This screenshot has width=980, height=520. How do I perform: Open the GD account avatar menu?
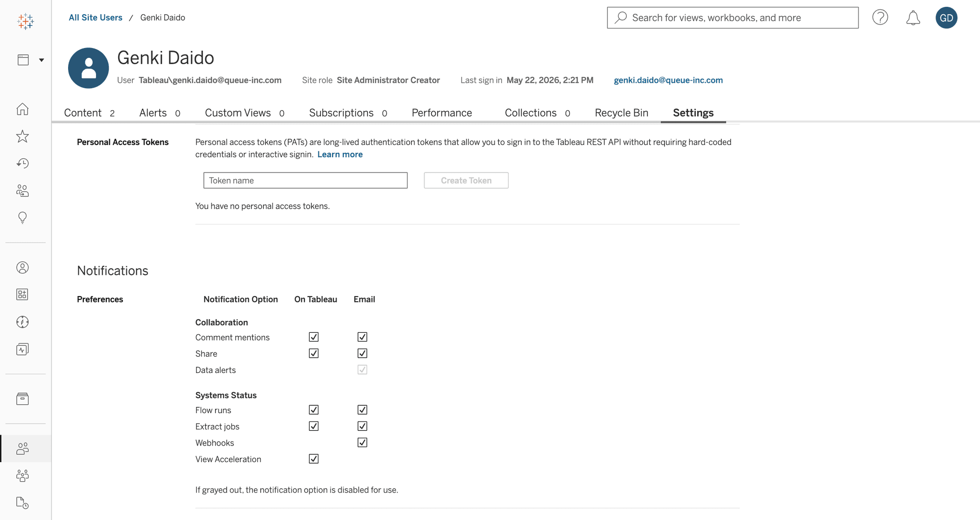(946, 18)
